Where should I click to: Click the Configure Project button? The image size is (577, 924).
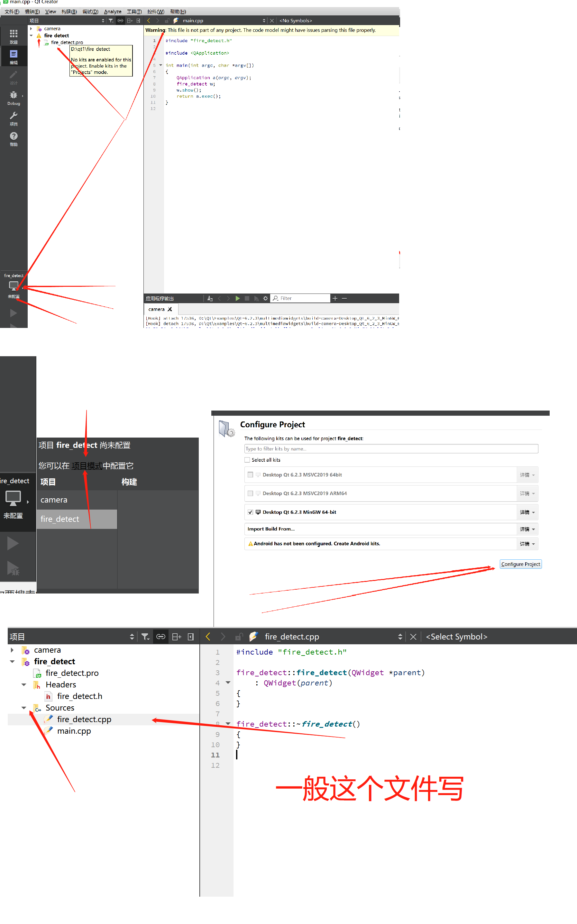point(520,564)
